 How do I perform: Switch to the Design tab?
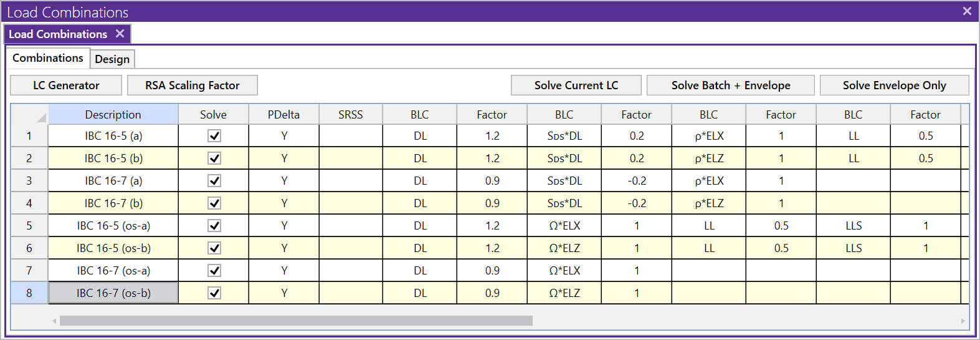(x=112, y=59)
